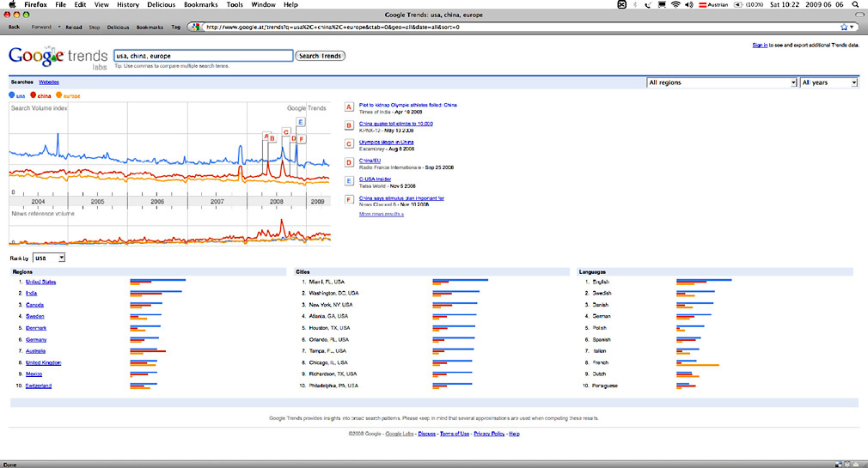This screenshot has height=468, width=868.
Task: Switch to the Websites tab
Action: [49, 82]
